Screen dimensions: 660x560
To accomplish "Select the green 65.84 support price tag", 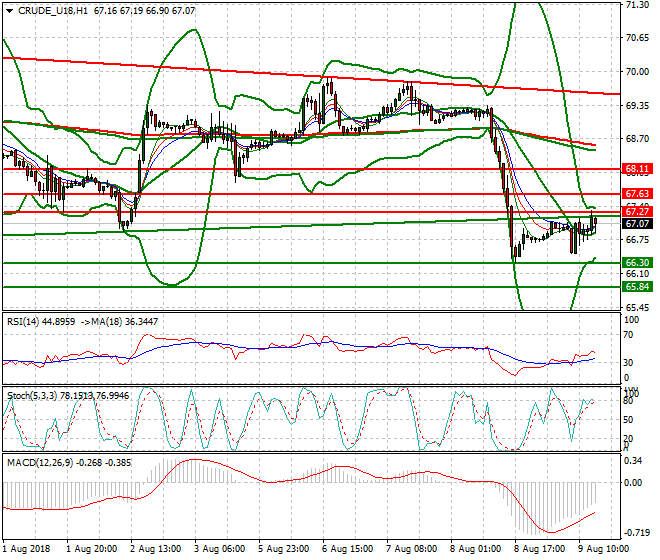I will coord(637,286).
